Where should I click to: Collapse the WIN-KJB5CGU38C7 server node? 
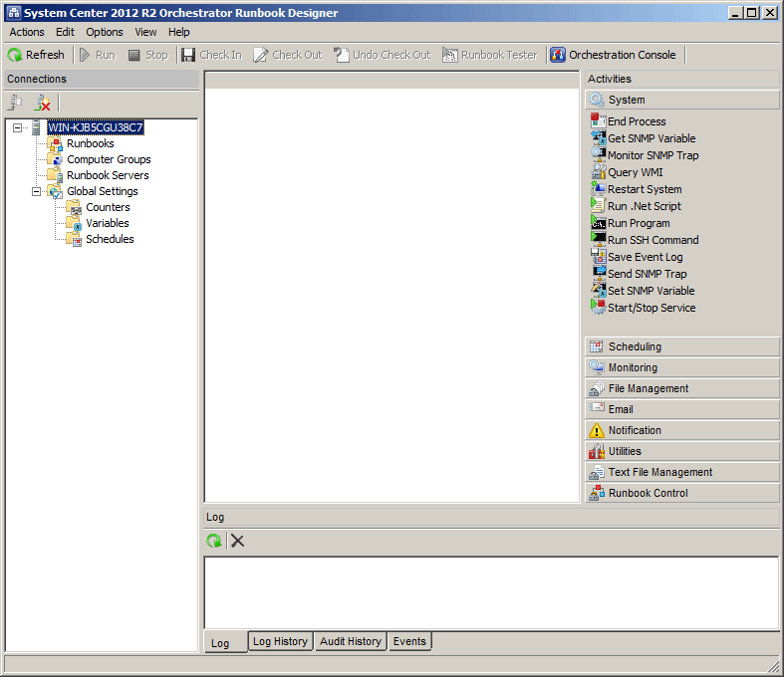coord(17,127)
